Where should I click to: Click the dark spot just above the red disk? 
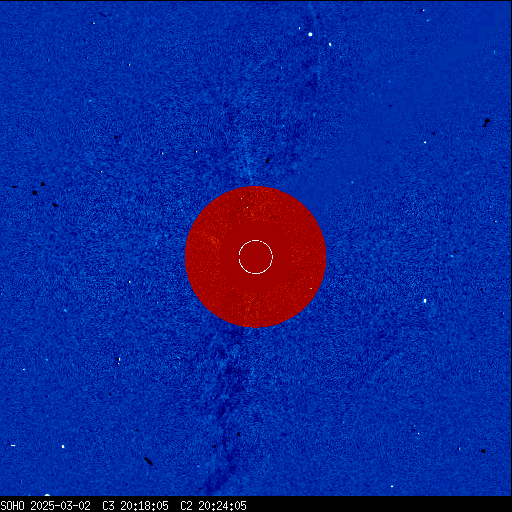click(267, 161)
